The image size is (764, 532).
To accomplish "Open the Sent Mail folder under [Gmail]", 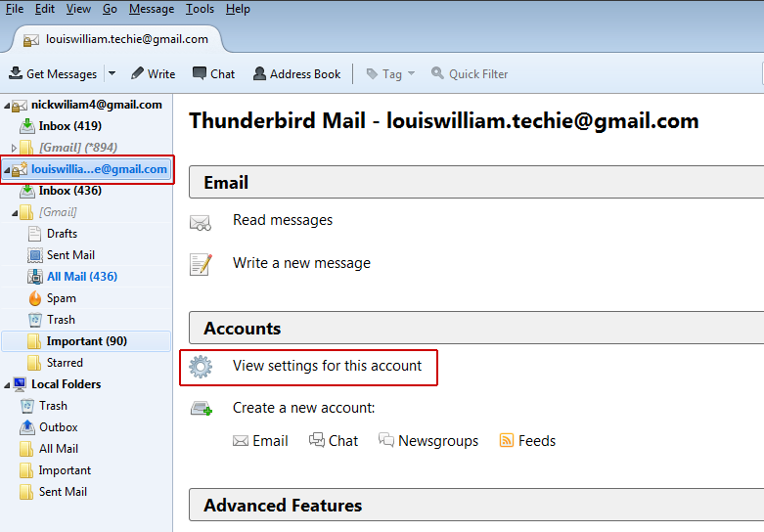I will coord(70,255).
